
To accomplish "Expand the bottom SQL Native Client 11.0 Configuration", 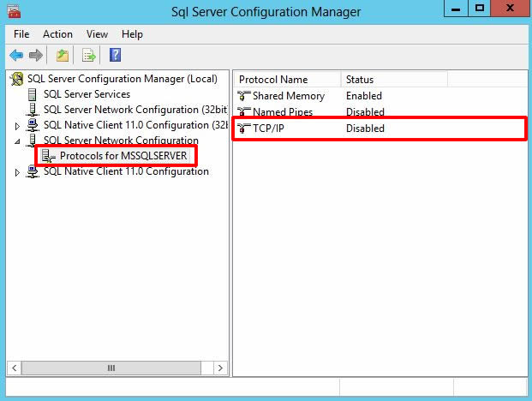I will [17, 172].
